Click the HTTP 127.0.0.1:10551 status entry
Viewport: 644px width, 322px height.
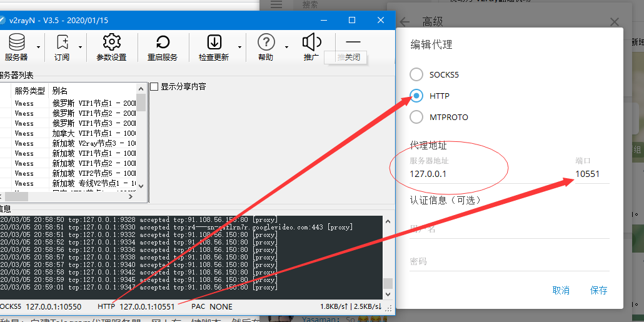coord(136,306)
